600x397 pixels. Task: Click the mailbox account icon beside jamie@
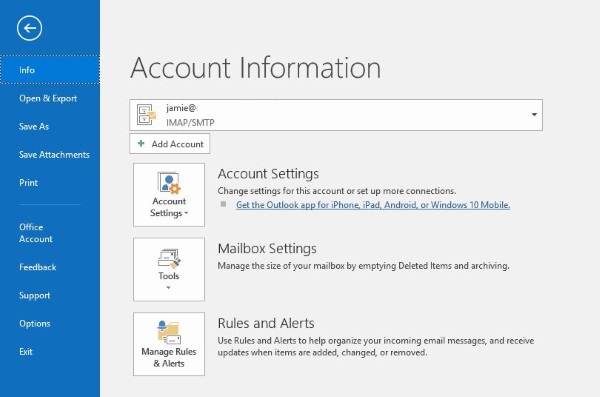click(x=147, y=114)
